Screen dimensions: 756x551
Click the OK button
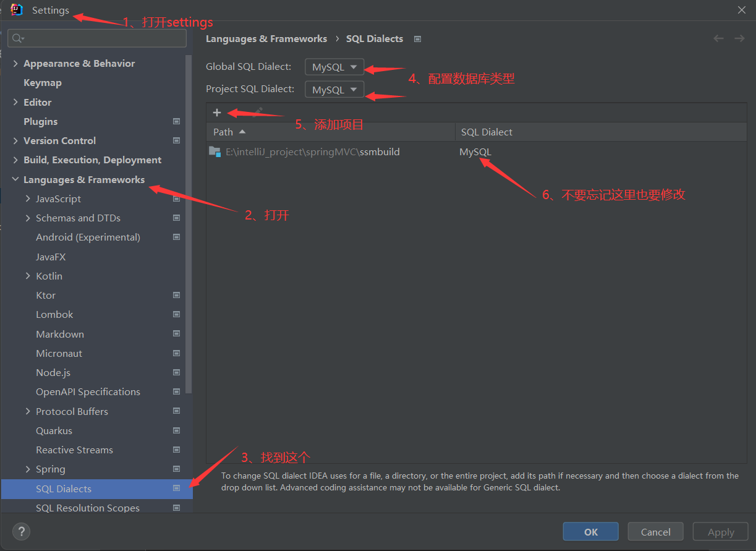point(591,532)
